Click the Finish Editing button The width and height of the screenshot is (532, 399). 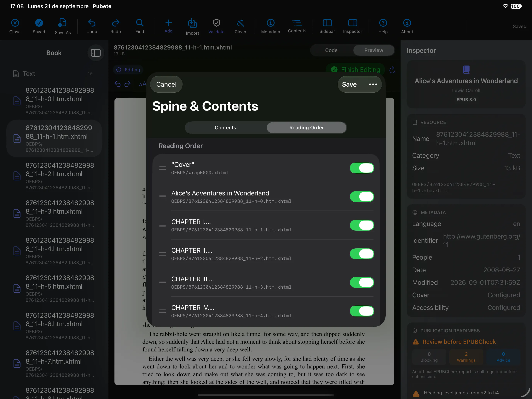click(356, 70)
